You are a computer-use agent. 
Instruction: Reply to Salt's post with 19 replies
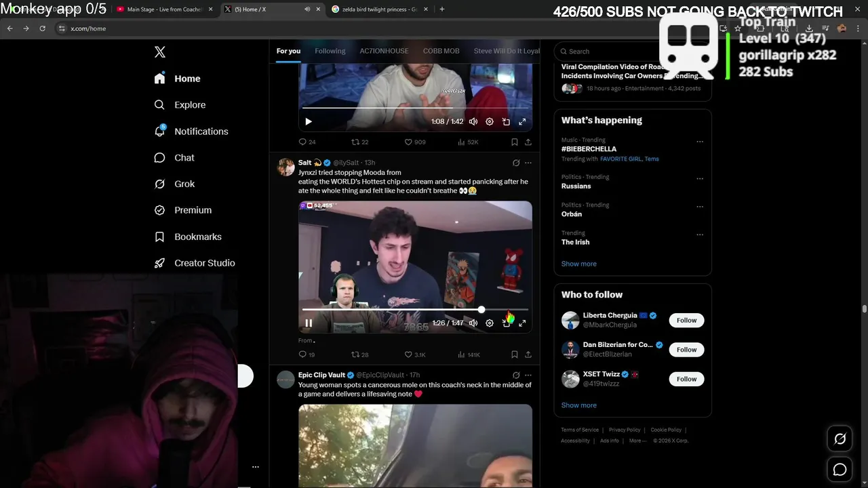[307, 354]
